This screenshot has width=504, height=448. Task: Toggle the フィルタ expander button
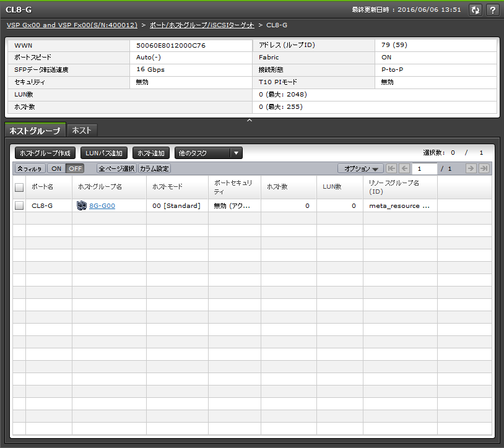coord(30,168)
